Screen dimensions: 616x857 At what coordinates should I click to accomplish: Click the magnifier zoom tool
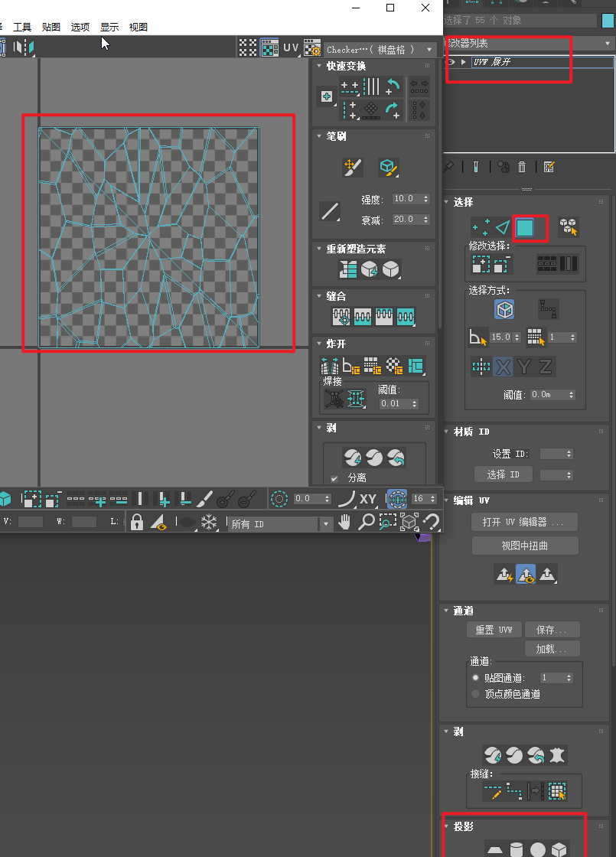366,523
